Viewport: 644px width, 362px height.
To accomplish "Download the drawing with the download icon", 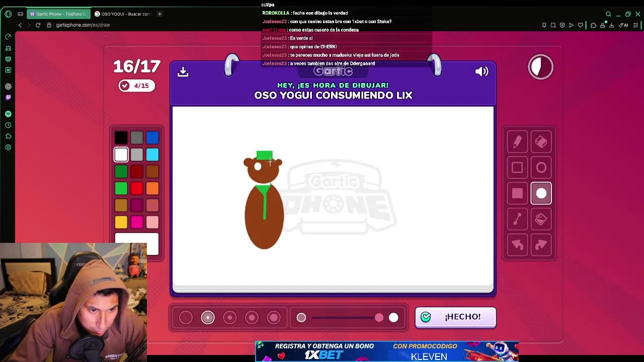I will pyautogui.click(x=183, y=72).
